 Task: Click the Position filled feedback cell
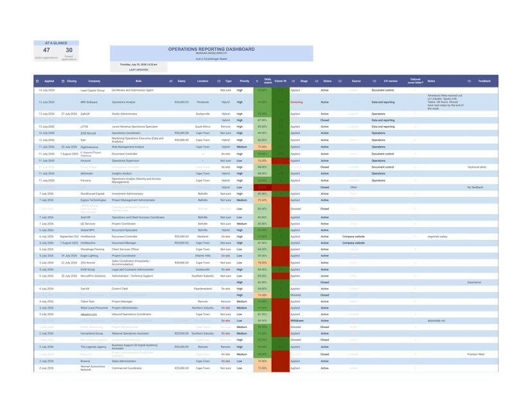tap(475, 354)
